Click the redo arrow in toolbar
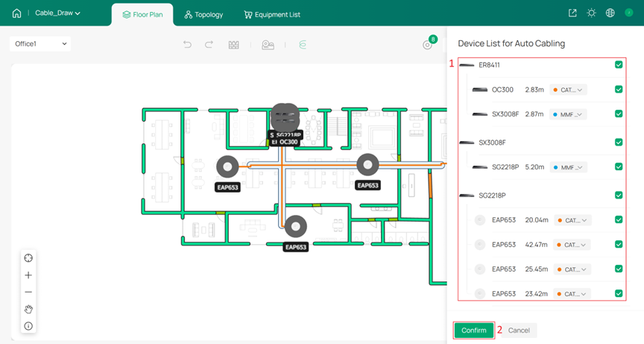The image size is (644, 344). pos(209,45)
